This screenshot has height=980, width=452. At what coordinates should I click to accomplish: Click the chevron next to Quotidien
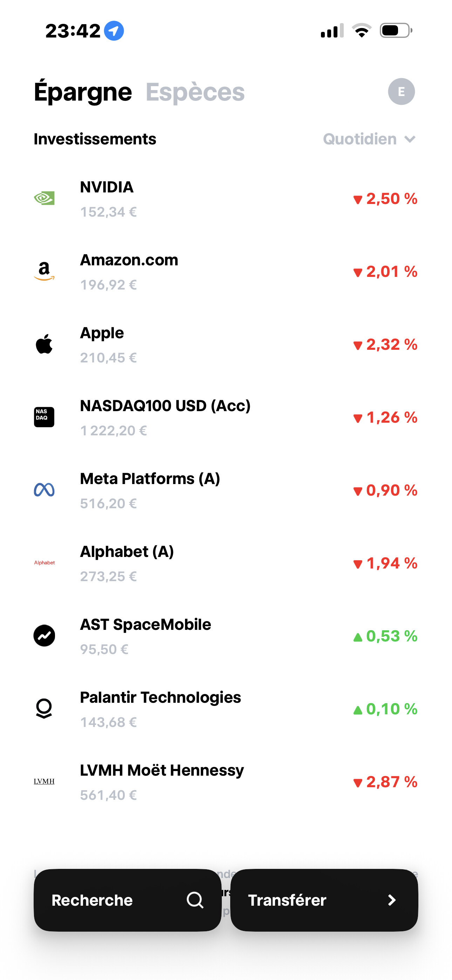point(410,139)
